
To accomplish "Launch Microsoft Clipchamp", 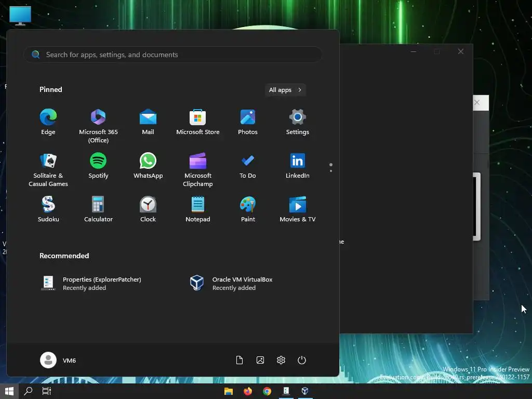I will point(198,170).
